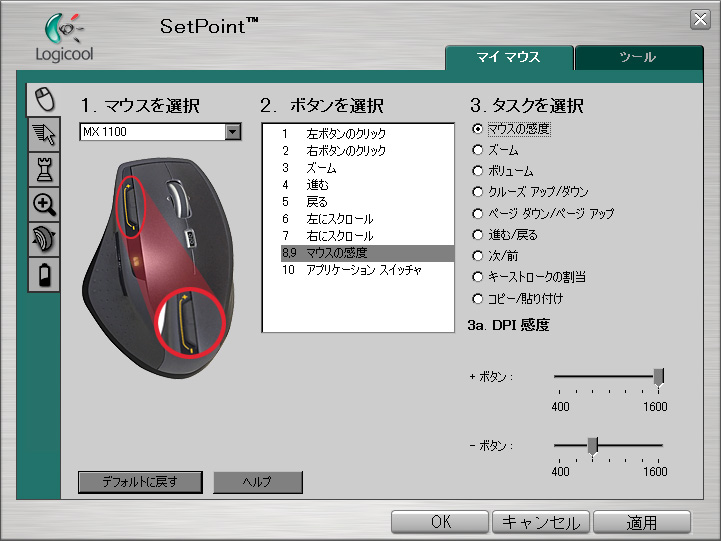Click the OK button
Viewport: 721px width, 541px height.
pos(440,522)
